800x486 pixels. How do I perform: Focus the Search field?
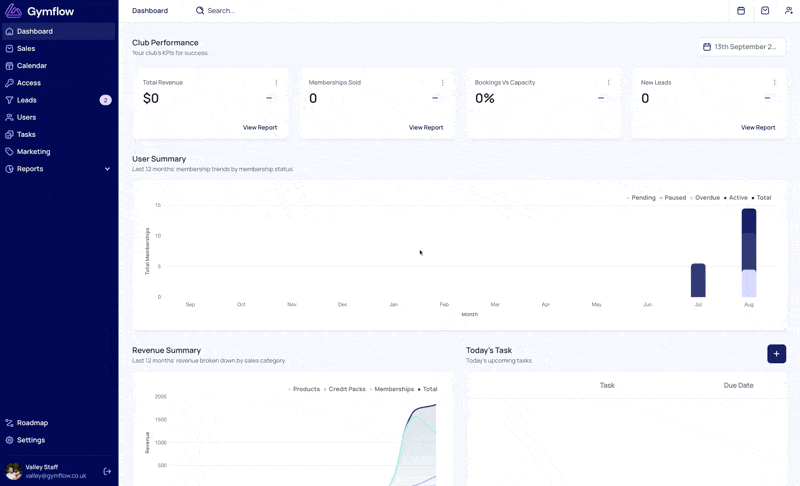point(221,11)
